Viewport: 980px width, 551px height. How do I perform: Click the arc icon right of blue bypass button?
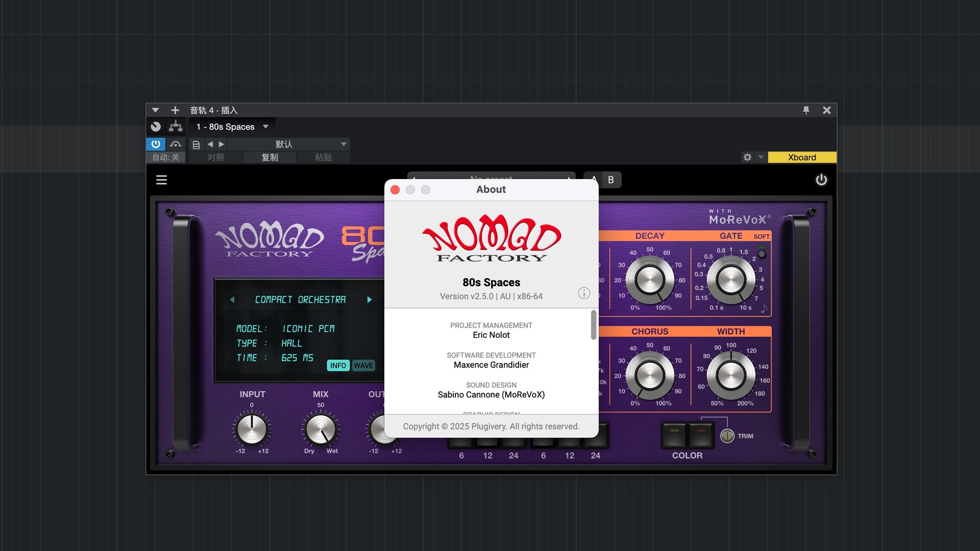176,144
